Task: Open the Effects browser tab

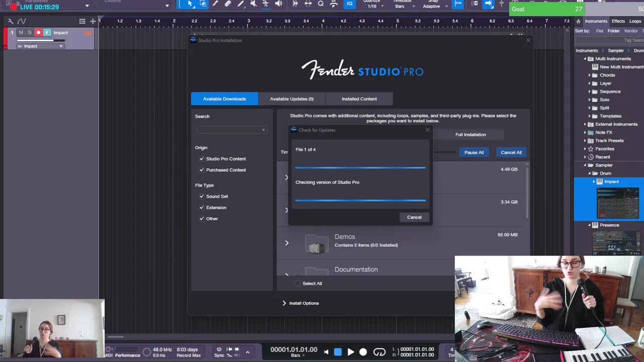Action: 618,21
